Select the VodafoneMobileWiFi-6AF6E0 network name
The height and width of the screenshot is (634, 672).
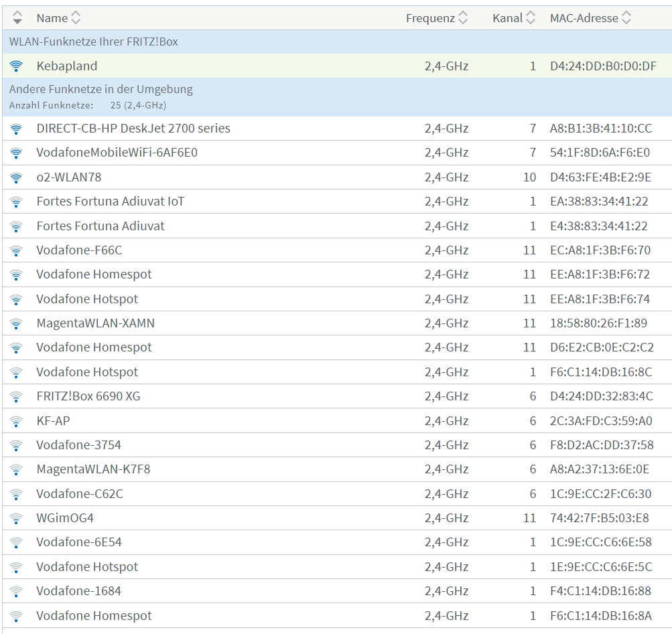coord(117,153)
